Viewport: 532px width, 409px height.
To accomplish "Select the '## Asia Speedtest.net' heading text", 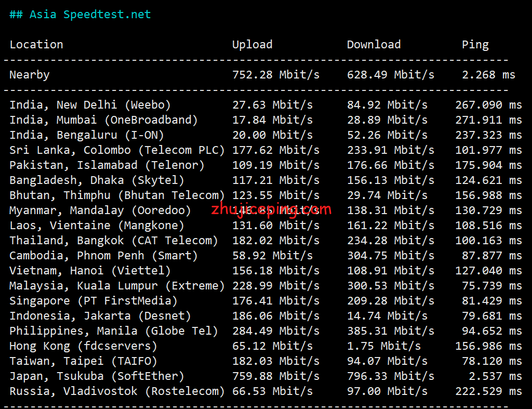I will [80, 15].
